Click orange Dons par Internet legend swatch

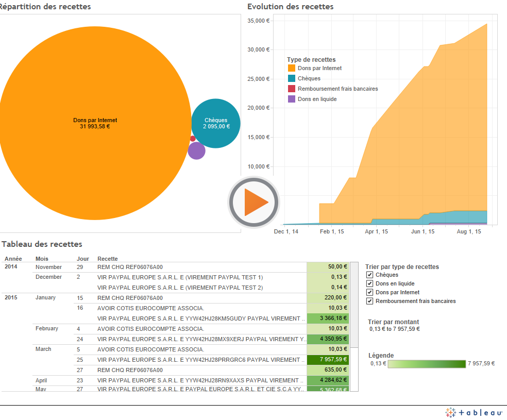(292, 68)
